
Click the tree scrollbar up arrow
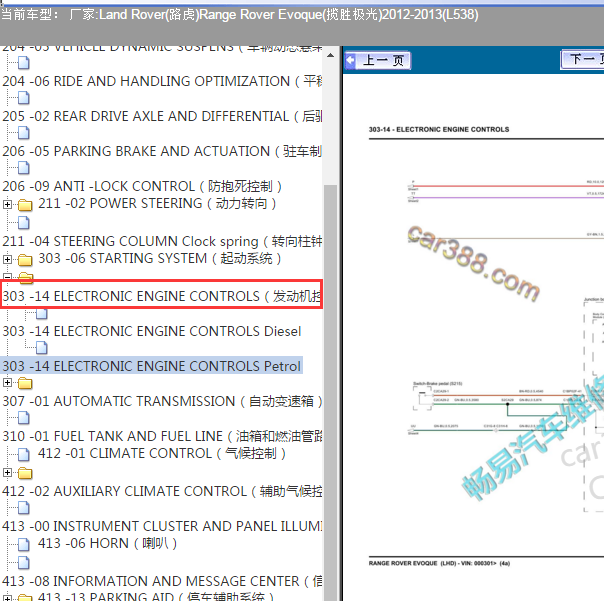[x=330, y=56]
